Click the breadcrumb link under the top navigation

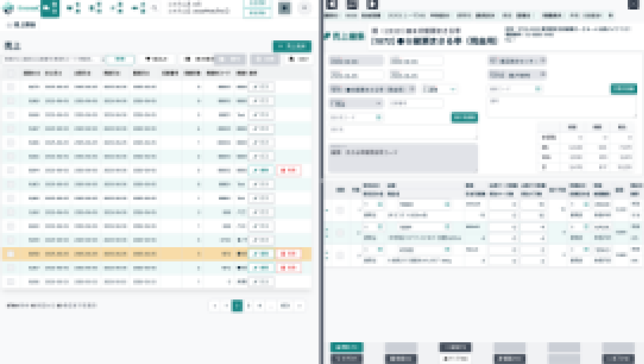22,25
